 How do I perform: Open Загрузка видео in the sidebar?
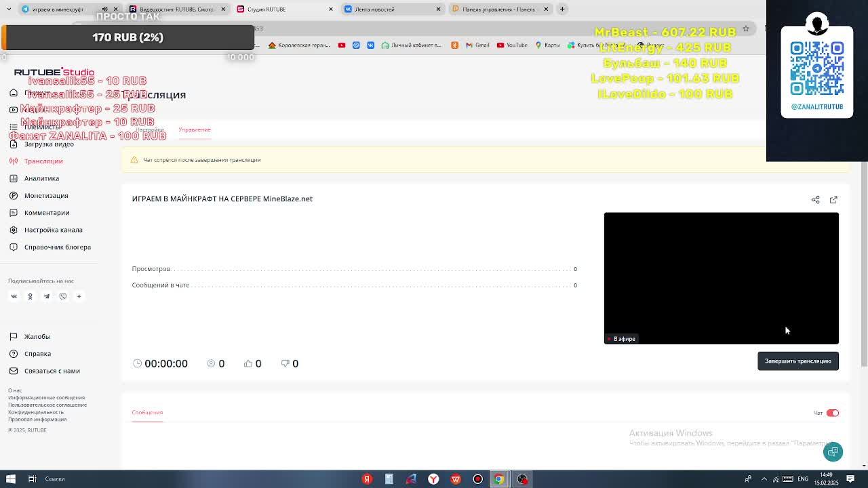49,144
